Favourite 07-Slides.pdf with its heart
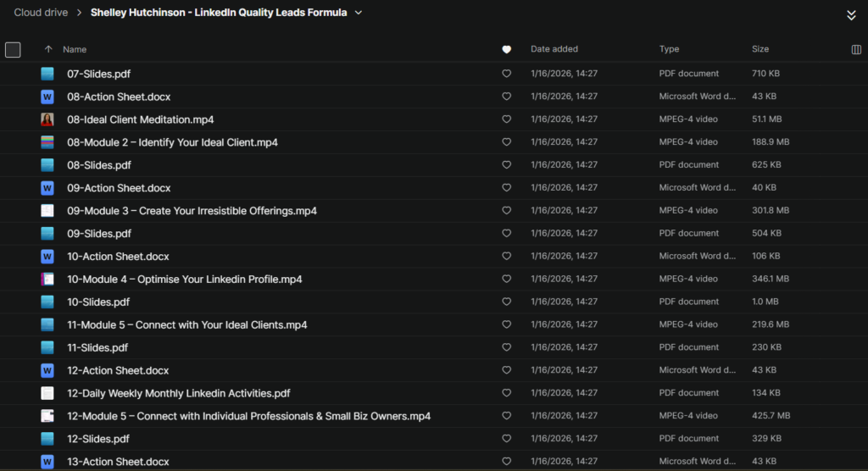 [507, 74]
